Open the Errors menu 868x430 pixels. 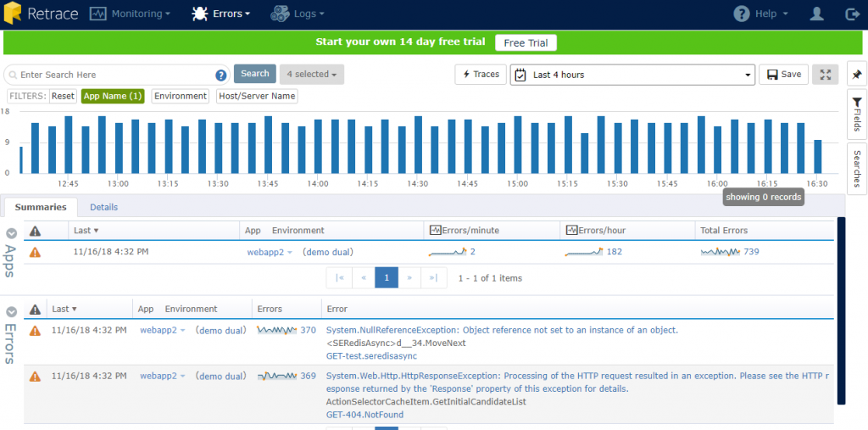pos(221,14)
